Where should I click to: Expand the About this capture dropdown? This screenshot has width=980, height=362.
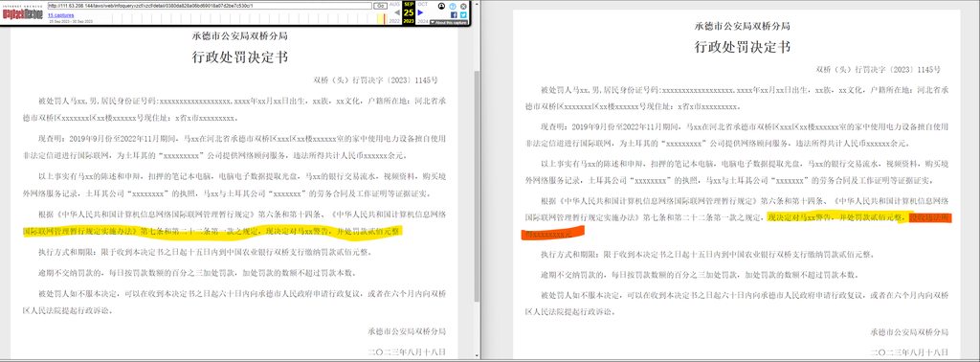coord(448,23)
